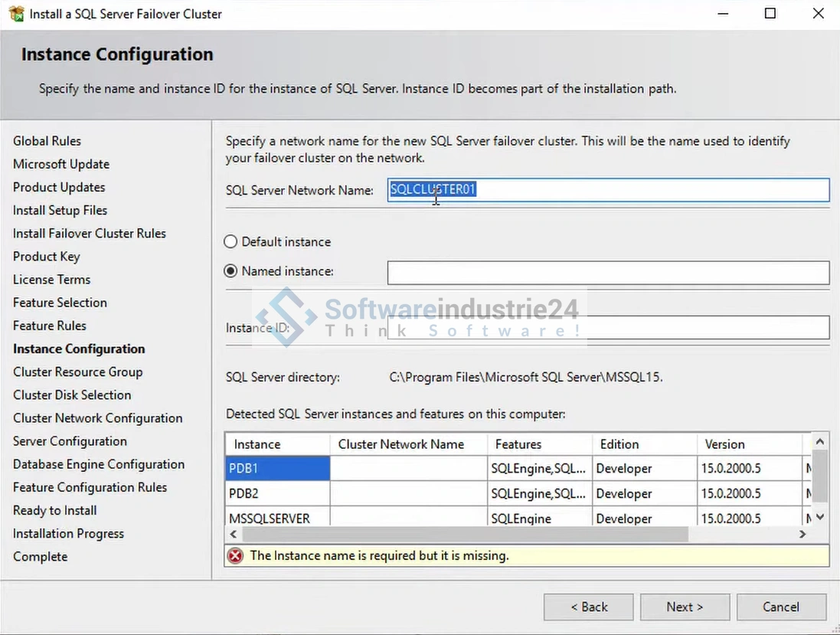Viewport: 840px width, 635px height.
Task: Select the PDB2 instance row
Action: (277, 494)
